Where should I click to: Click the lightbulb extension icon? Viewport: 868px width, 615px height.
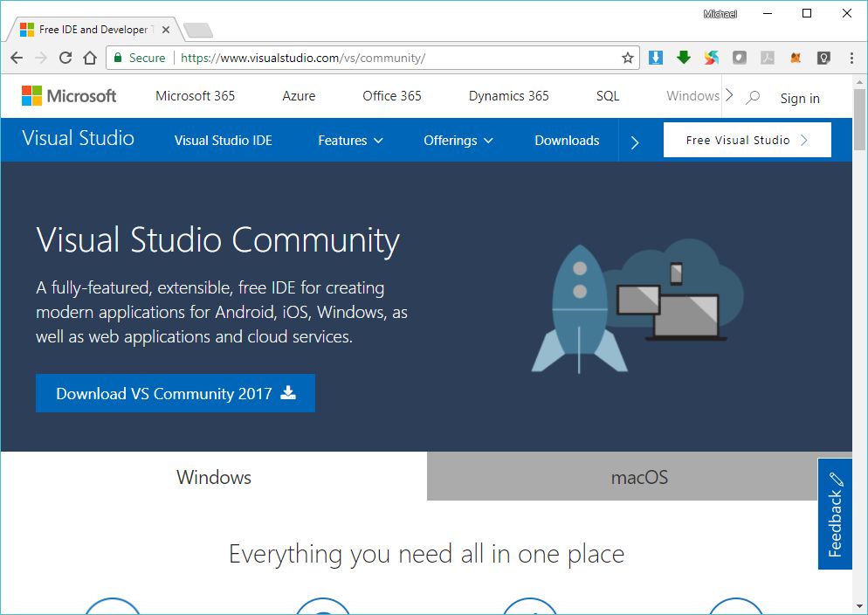pos(823,58)
